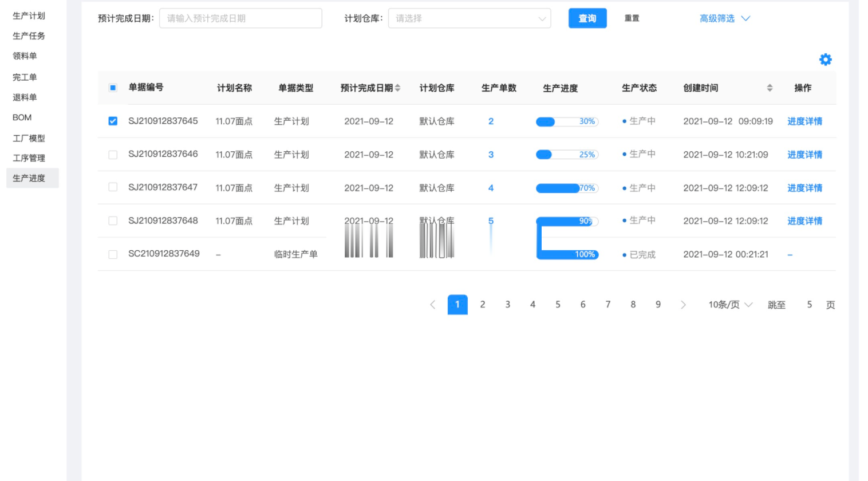Screen dimensions: 868x481
Task: Open 工序管理 in the sidebar
Action: point(29,158)
